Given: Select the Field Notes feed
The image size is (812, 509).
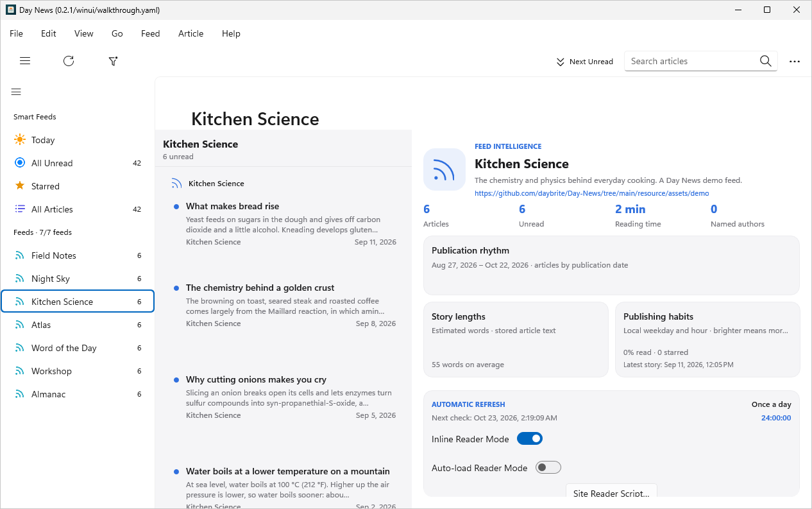Looking at the screenshot, I should (x=78, y=255).
